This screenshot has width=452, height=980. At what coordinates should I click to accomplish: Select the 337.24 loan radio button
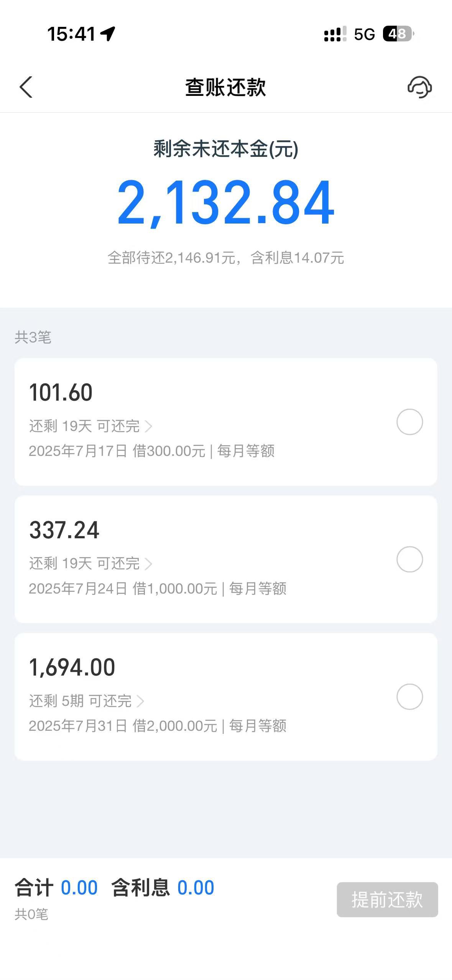pos(409,559)
